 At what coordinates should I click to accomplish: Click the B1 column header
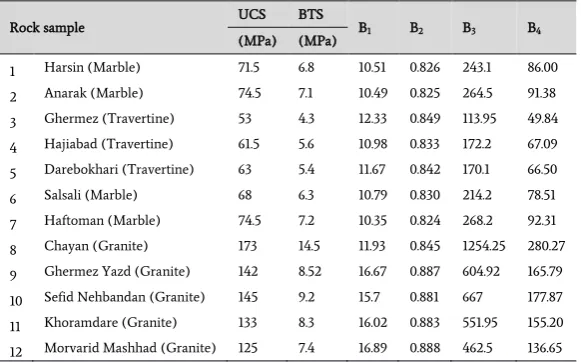[x=365, y=28]
